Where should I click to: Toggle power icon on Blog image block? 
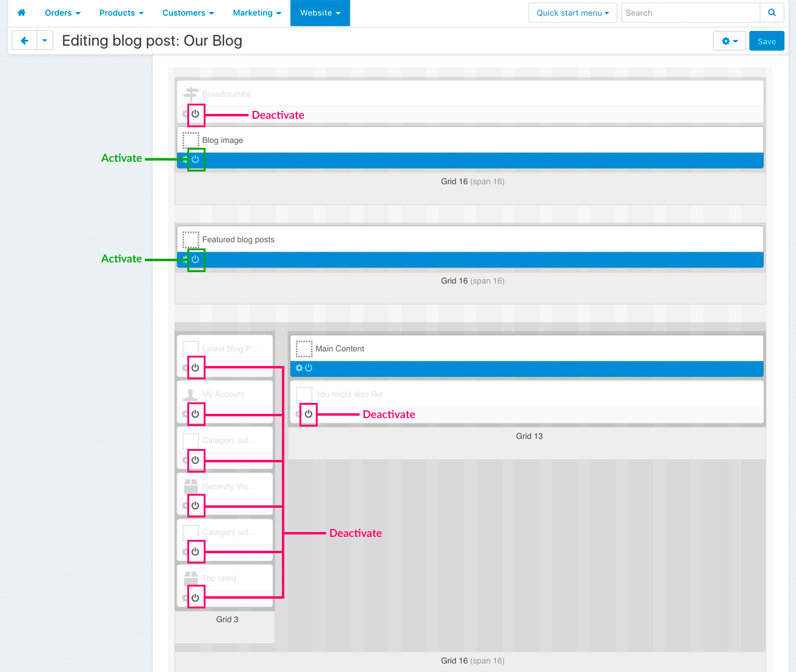pyautogui.click(x=195, y=159)
